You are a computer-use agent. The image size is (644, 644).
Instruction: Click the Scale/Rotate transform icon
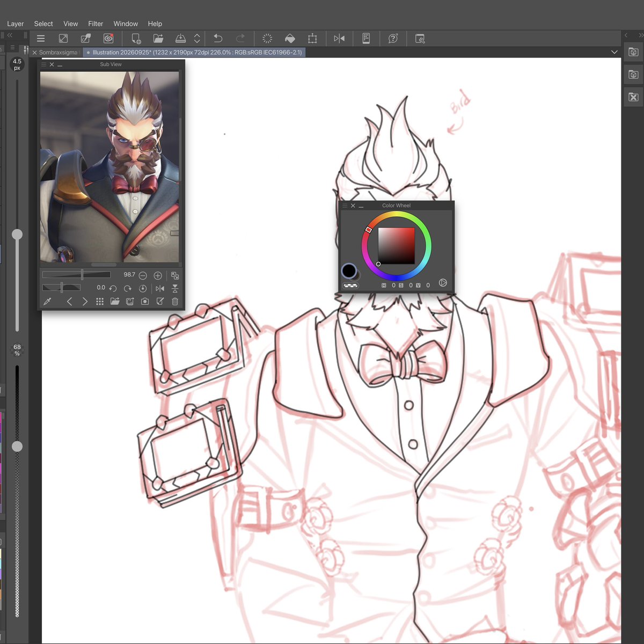pyautogui.click(x=312, y=39)
